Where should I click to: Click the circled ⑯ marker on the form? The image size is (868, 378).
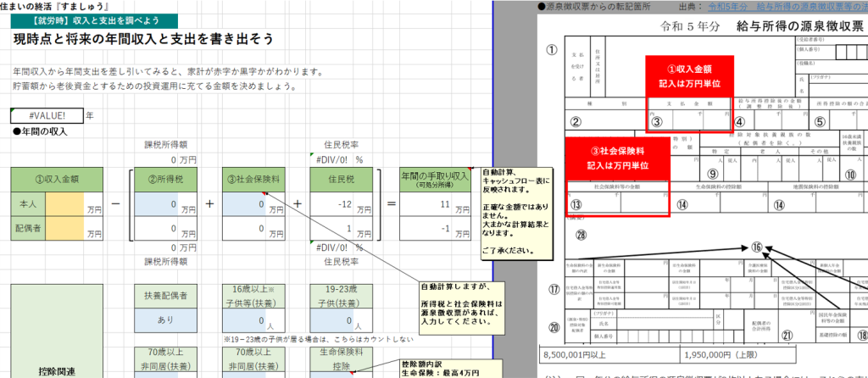(755, 247)
